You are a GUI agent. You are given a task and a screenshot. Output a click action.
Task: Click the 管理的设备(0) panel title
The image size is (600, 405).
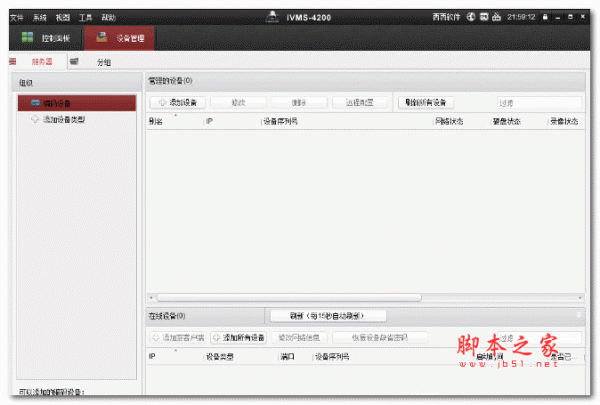point(170,81)
